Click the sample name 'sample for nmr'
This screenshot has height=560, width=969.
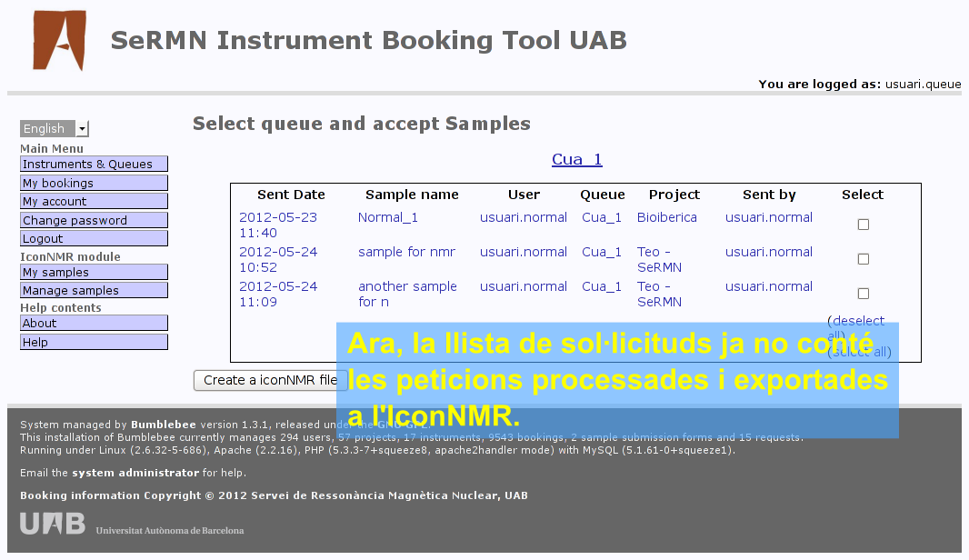coord(406,252)
